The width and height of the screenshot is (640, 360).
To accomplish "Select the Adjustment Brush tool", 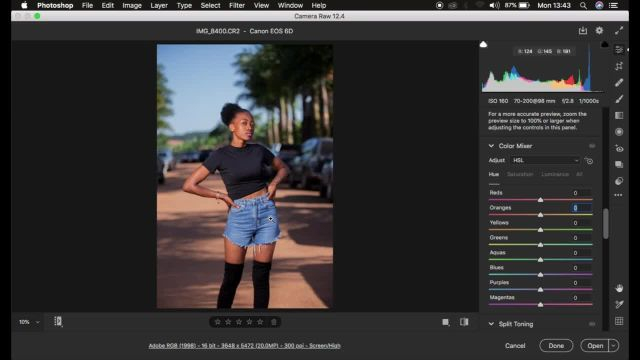I will (619, 99).
